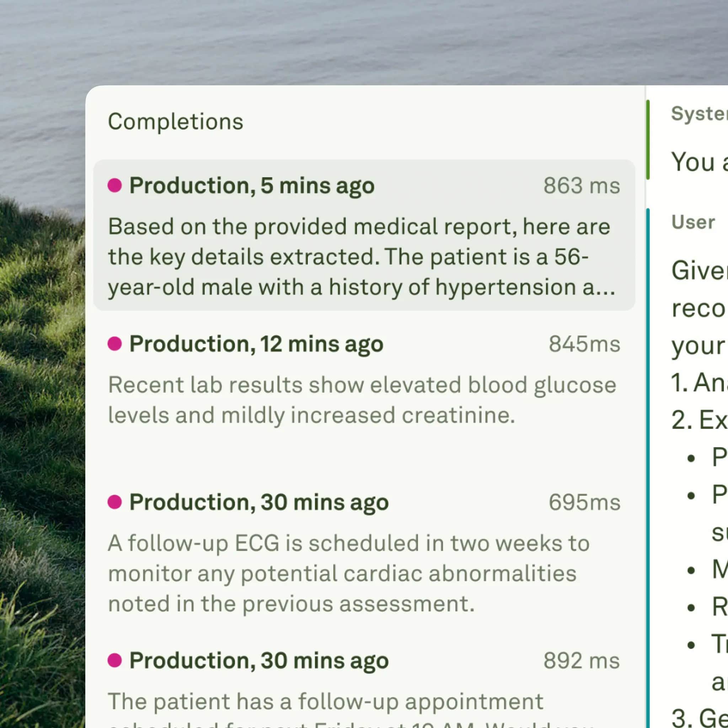The height and width of the screenshot is (728, 728).
Task: Click the pink dot next to the 892 ms completion
Action: 114,660
